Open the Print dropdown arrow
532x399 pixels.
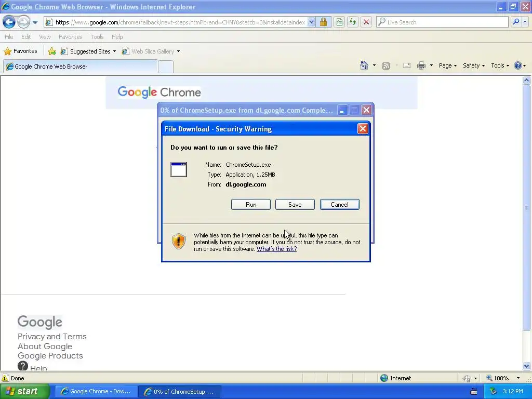[x=431, y=65]
